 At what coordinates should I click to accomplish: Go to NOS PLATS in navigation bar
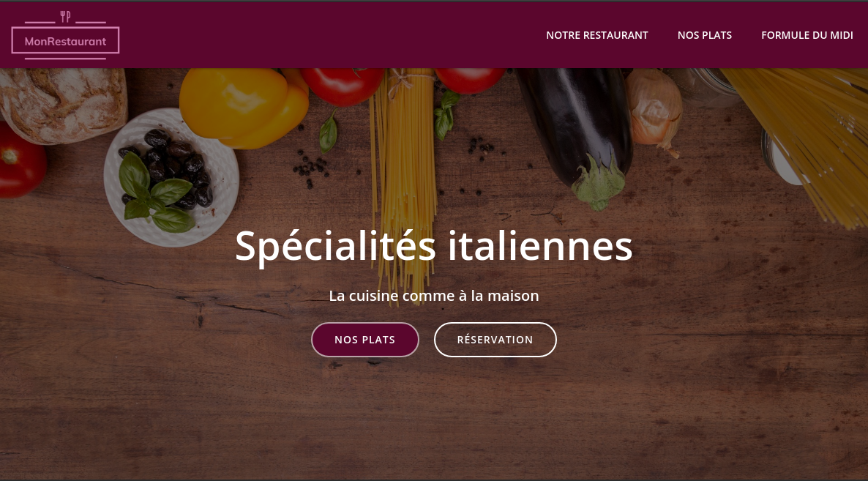(x=704, y=35)
